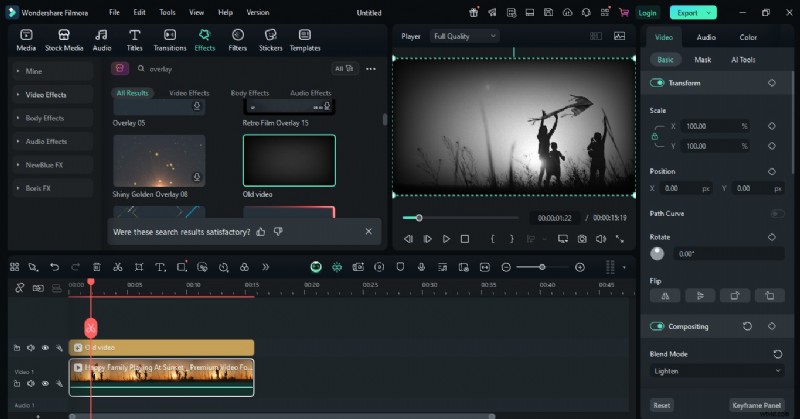Image resolution: width=800 pixels, height=419 pixels.
Task: Switch to the Mask tab
Action: coord(703,60)
